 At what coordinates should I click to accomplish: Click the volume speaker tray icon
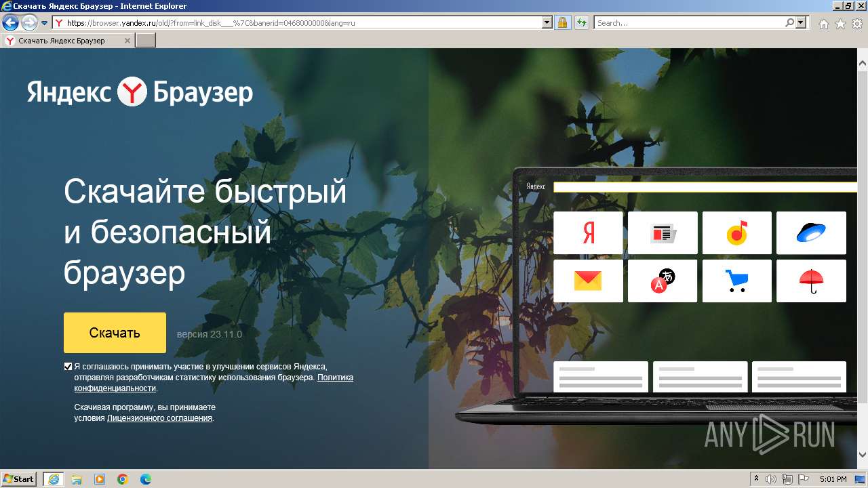[x=771, y=479]
